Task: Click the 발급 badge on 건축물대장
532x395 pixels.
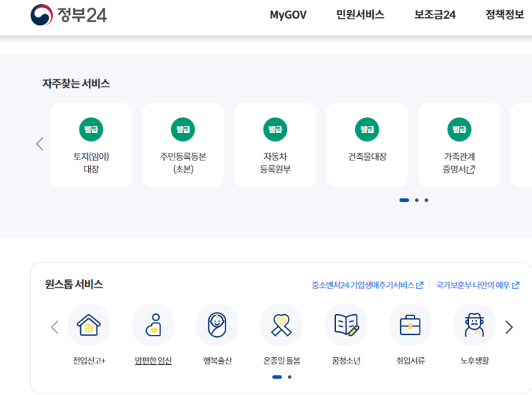Action: [x=367, y=130]
